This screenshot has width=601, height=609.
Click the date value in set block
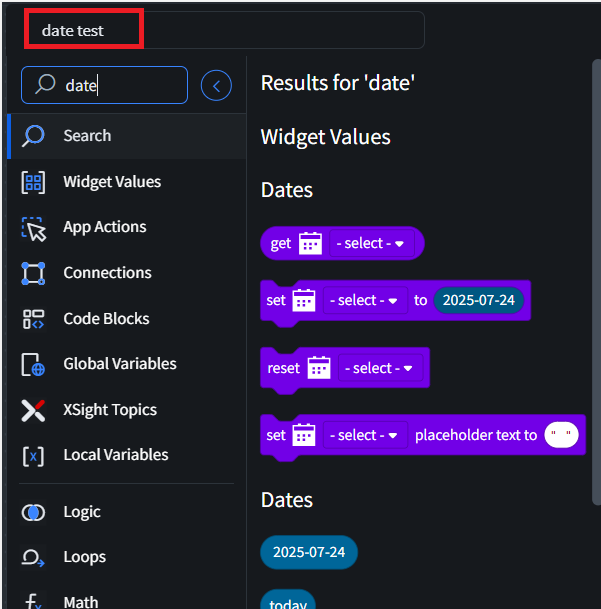click(x=478, y=300)
